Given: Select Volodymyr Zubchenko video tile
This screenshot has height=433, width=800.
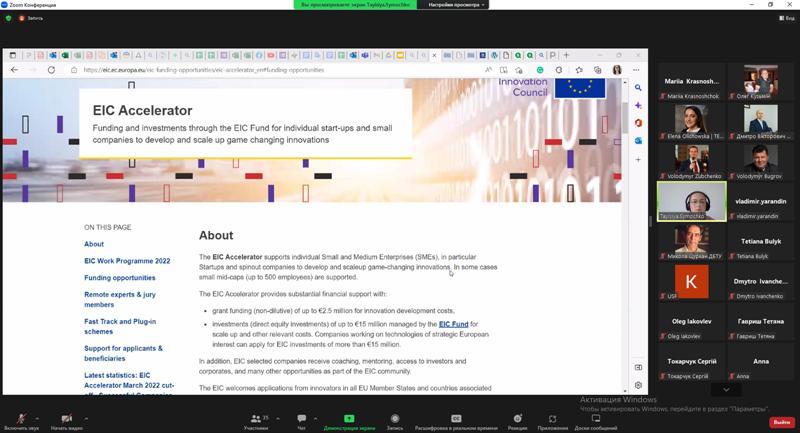Looking at the screenshot, I should click(691, 162).
